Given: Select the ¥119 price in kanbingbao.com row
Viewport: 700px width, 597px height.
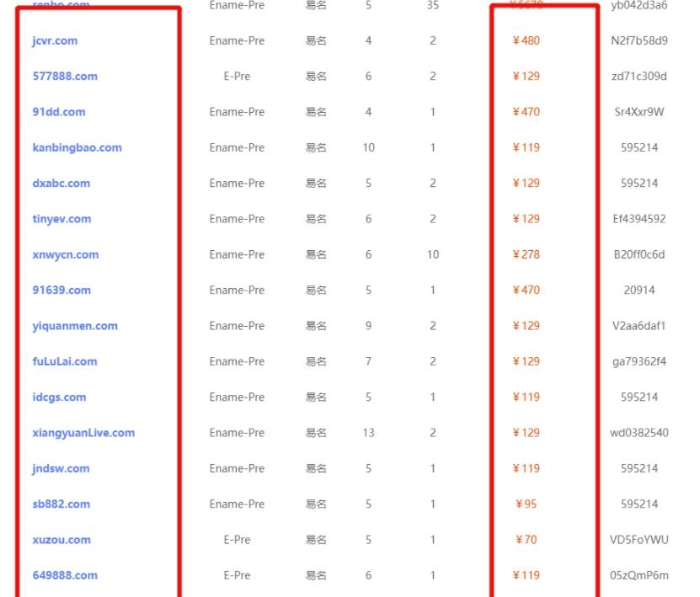Looking at the screenshot, I should click(526, 147).
